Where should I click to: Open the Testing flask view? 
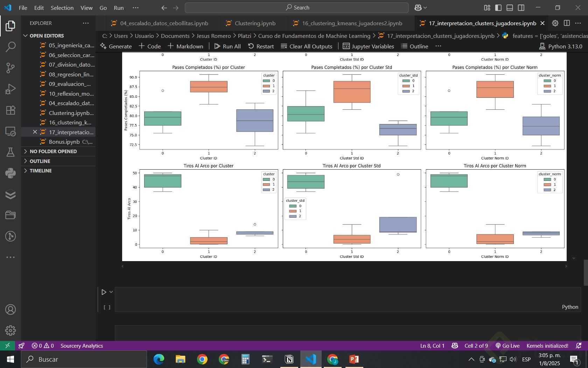[x=10, y=152]
